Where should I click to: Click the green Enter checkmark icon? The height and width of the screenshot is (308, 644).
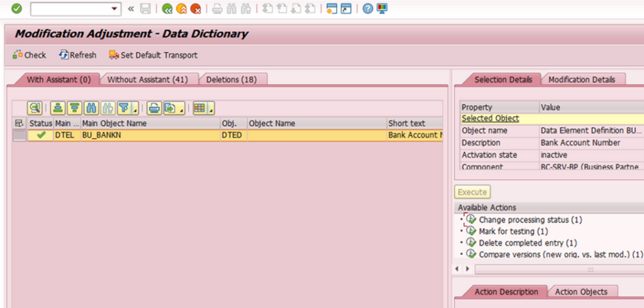16,9
